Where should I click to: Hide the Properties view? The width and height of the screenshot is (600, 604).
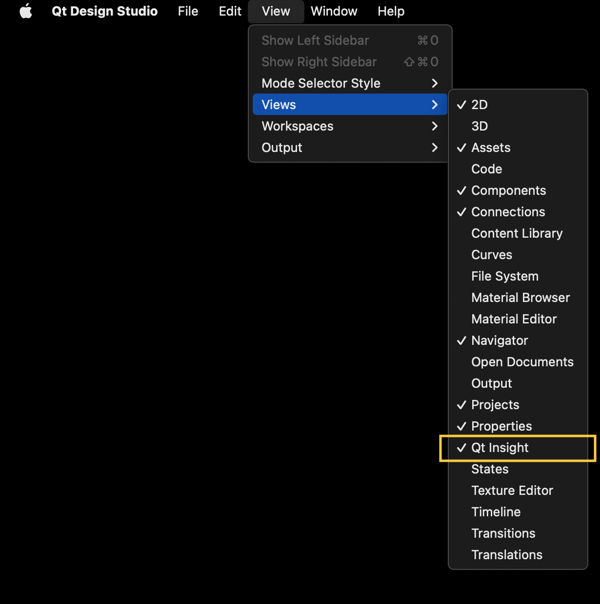[x=501, y=426]
